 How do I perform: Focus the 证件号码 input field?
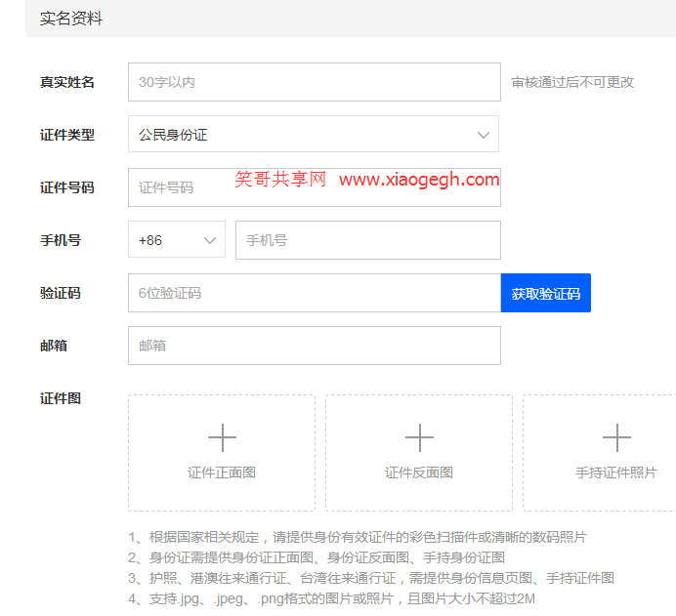[315, 187]
